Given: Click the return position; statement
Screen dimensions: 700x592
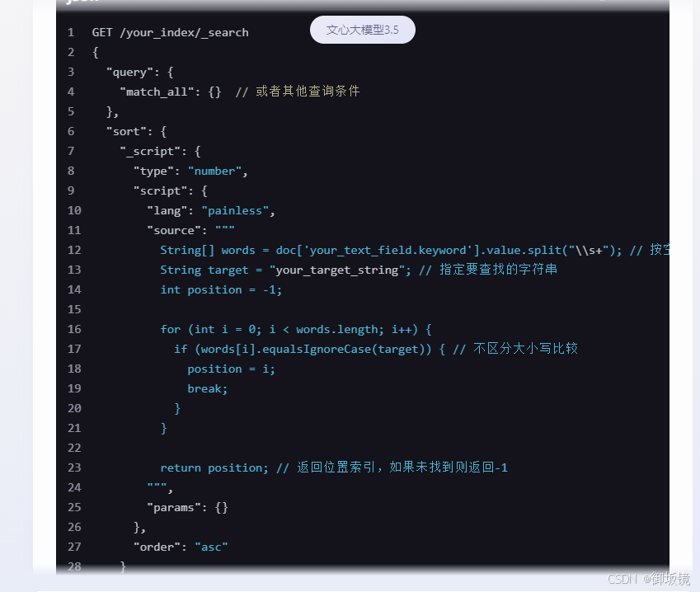Looking at the screenshot, I should click(214, 467).
